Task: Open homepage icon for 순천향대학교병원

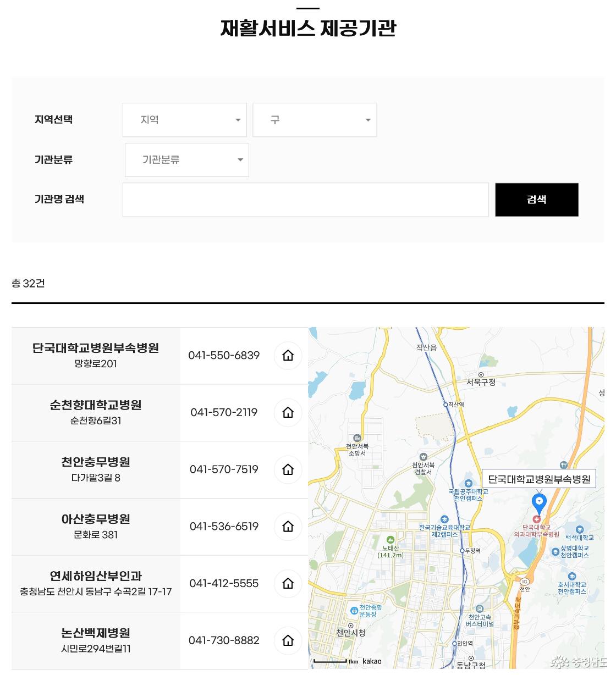Action: click(288, 413)
